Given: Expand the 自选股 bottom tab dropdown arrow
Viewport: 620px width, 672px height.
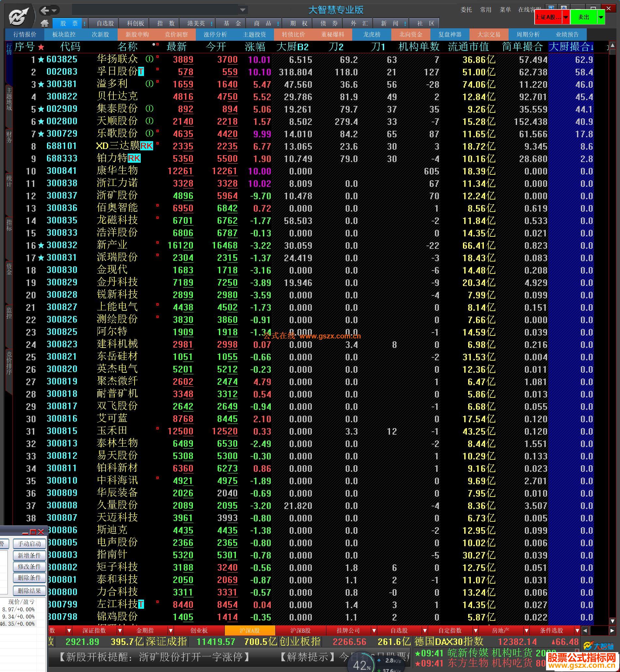Looking at the screenshot, I should point(425,631).
